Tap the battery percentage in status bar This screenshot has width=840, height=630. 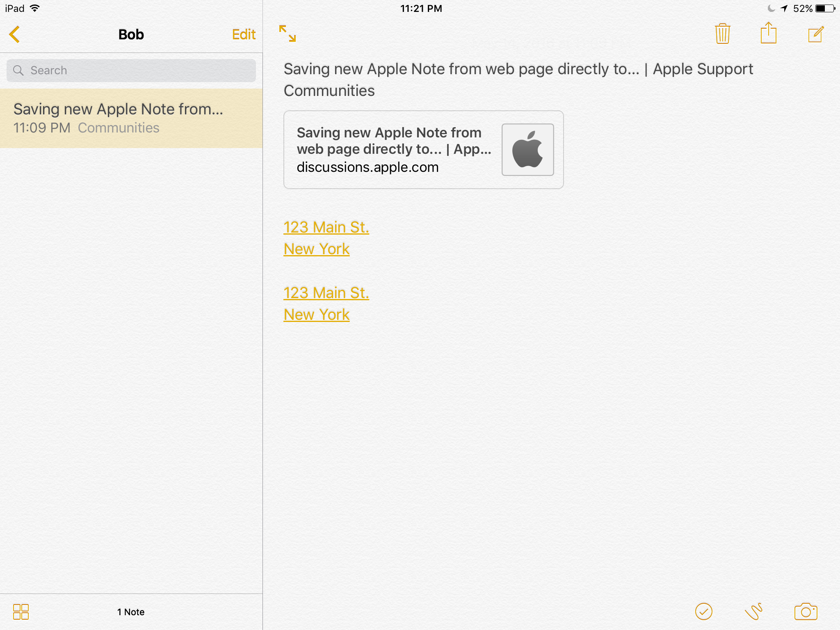click(x=802, y=9)
